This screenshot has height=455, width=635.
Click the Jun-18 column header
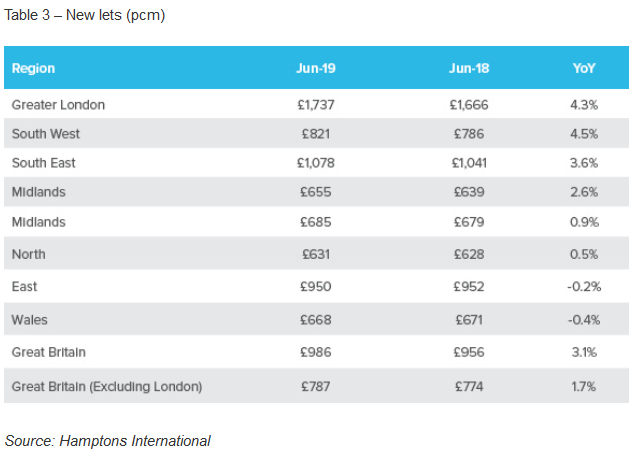coord(469,69)
